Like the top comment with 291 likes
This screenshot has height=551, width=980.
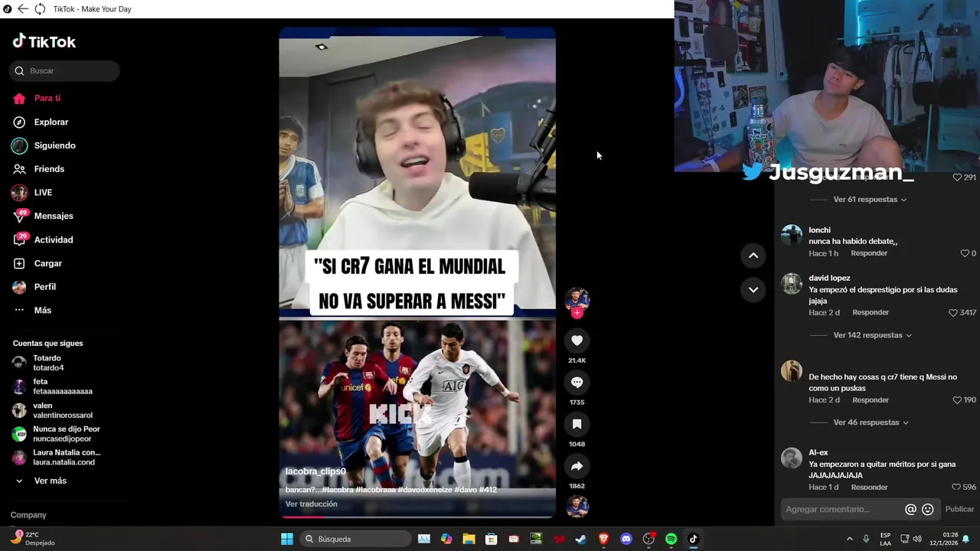click(957, 177)
